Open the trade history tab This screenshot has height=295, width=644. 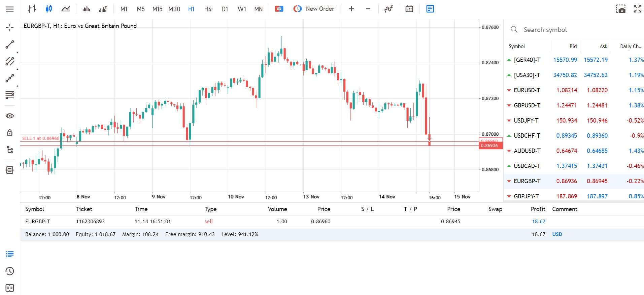click(10, 271)
